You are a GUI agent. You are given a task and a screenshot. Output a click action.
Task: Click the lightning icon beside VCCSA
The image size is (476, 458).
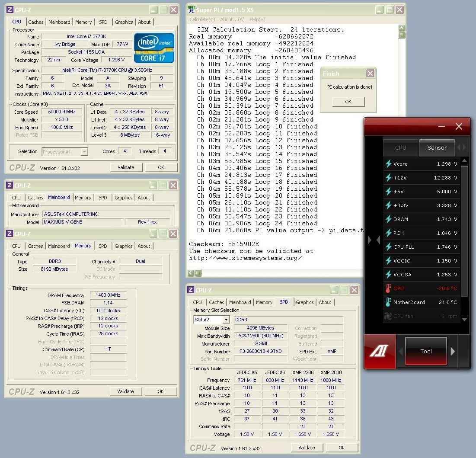coord(388,275)
